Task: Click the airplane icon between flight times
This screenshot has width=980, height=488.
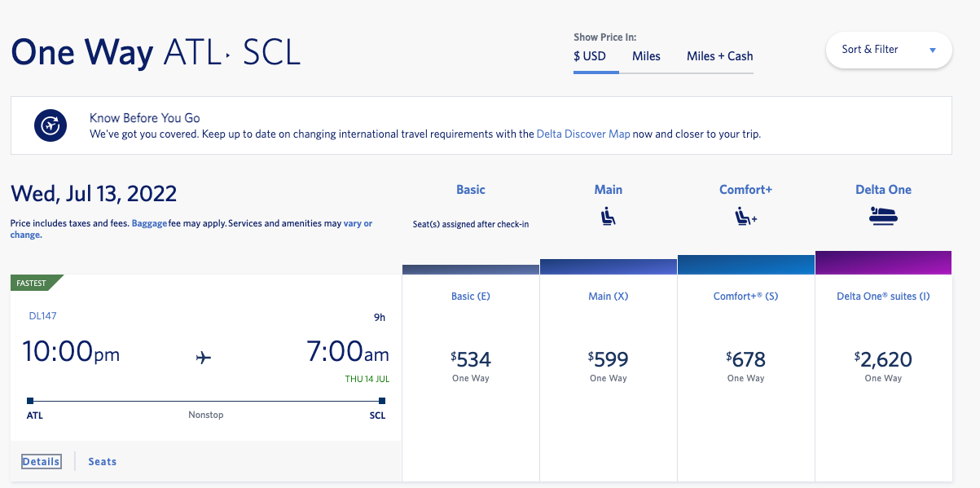Action: coord(204,358)
